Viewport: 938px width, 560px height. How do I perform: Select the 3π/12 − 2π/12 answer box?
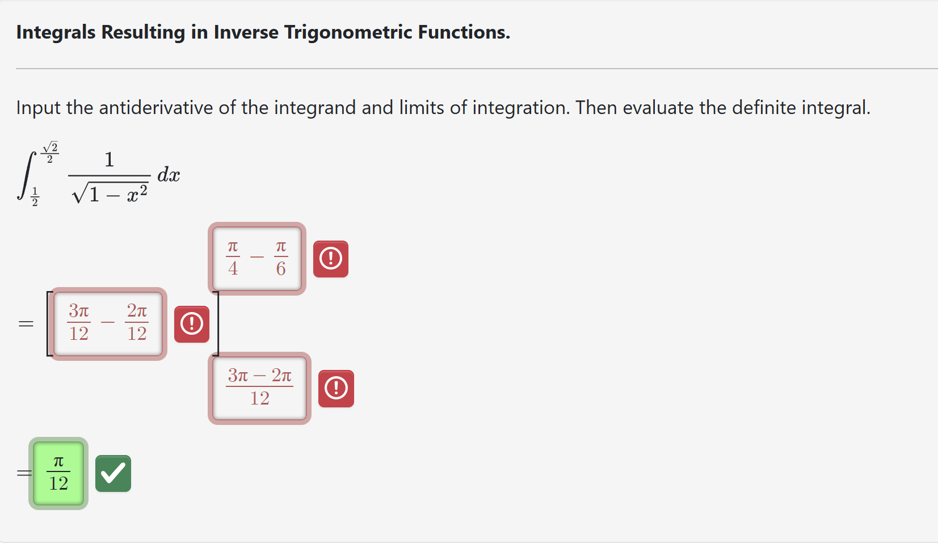tap(108, 324)
